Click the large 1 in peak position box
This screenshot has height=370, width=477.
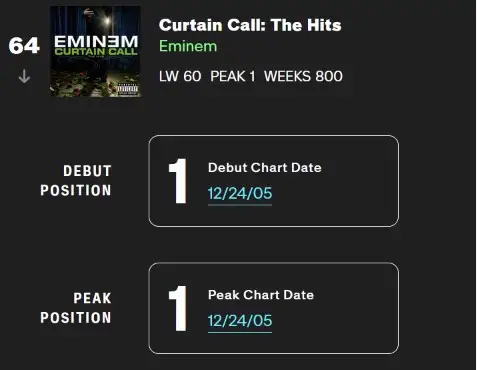pyautogui.click(x=178, y=308)
